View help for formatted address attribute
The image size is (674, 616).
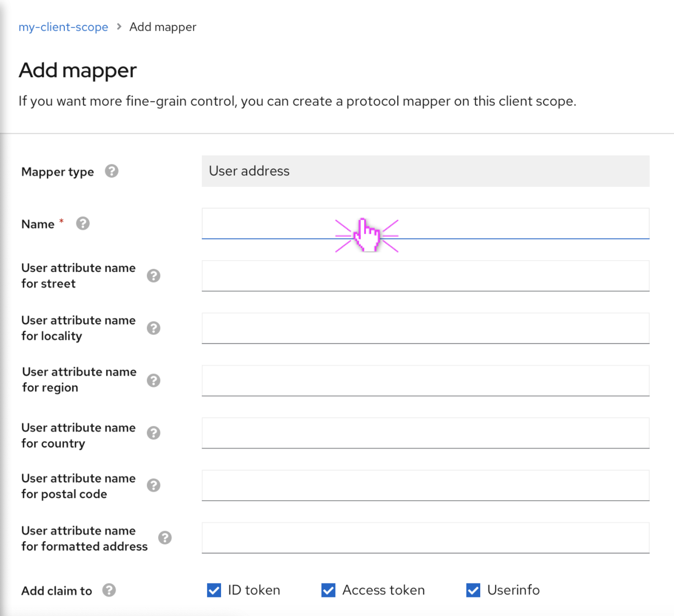click(165, 538)
